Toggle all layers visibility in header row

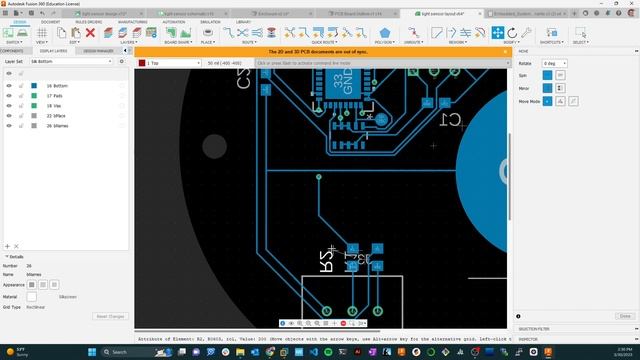click(9, 73)
